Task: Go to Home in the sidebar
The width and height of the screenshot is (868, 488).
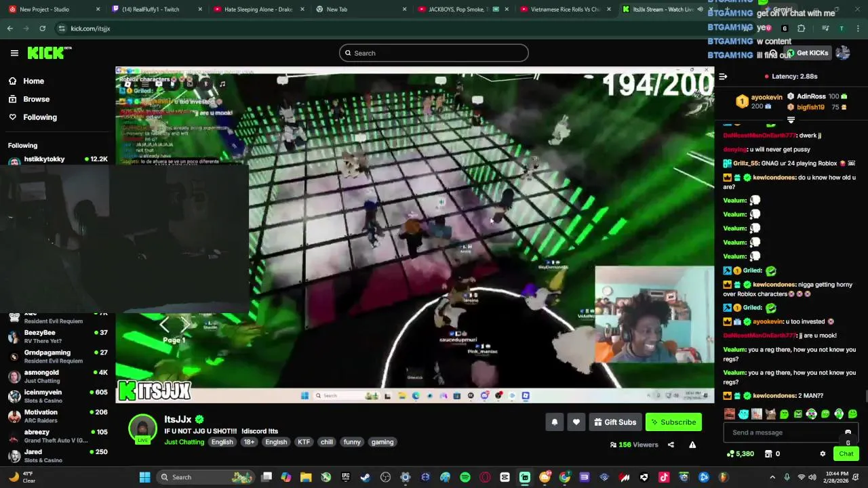Action: 33,81
